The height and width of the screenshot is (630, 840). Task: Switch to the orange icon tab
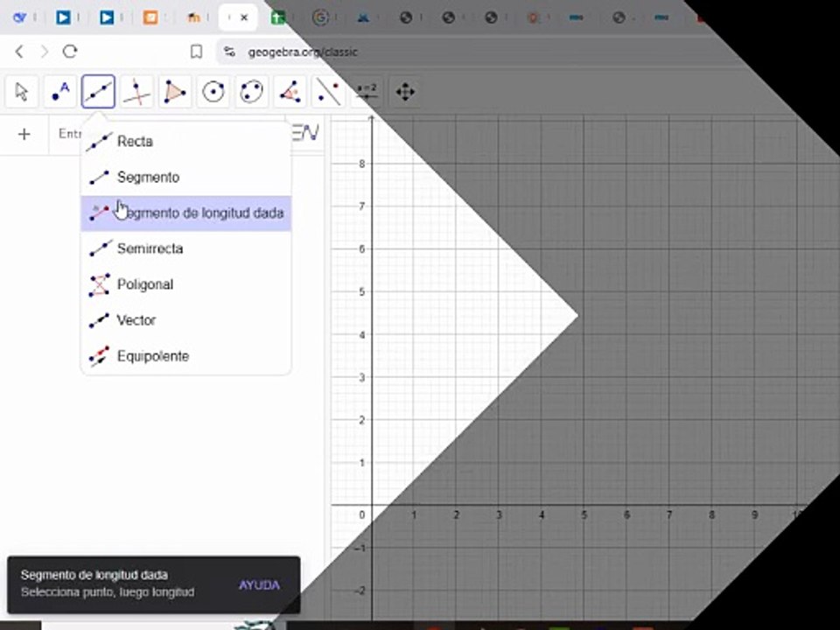point(150,17)
